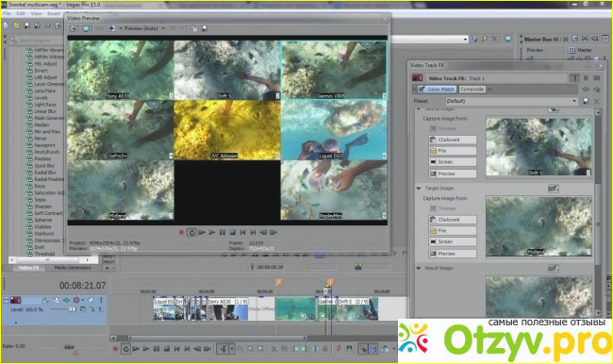Mute video track 1
This screenshot has width=613, height=364.
[91, 300]
